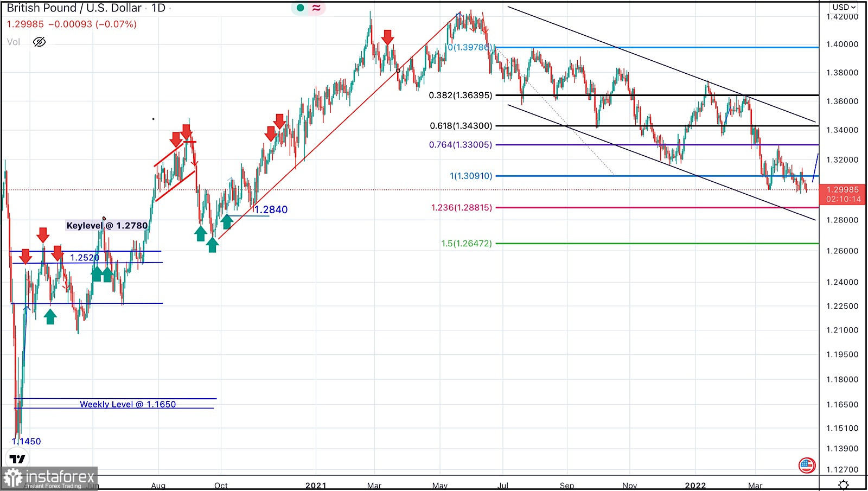The width and height of the screenshot is (868, 491).
Task: Toggle Vol indicator visibility eye icon
Action: click(x=39, y=42)
